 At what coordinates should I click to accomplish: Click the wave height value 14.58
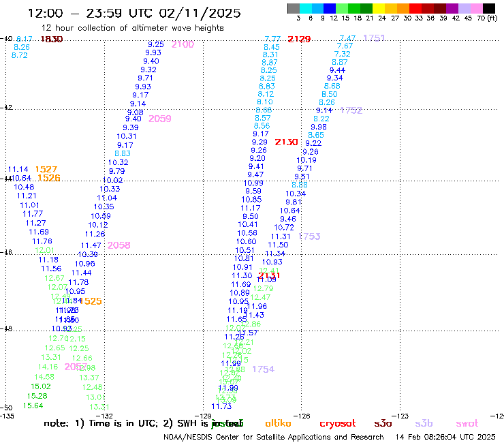[x=44, y=377]
